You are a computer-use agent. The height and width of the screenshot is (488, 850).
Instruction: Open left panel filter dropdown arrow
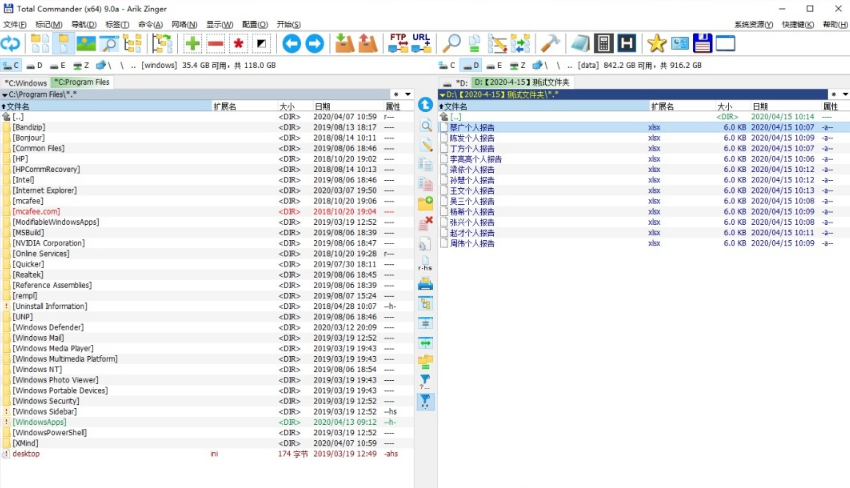pyautogui.click(x=407, y=95)
